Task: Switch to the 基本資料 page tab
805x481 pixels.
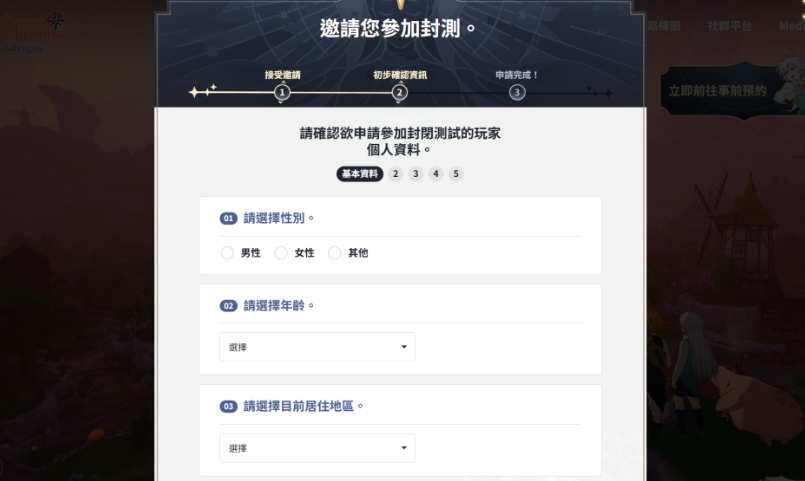Action: [360, 174]
